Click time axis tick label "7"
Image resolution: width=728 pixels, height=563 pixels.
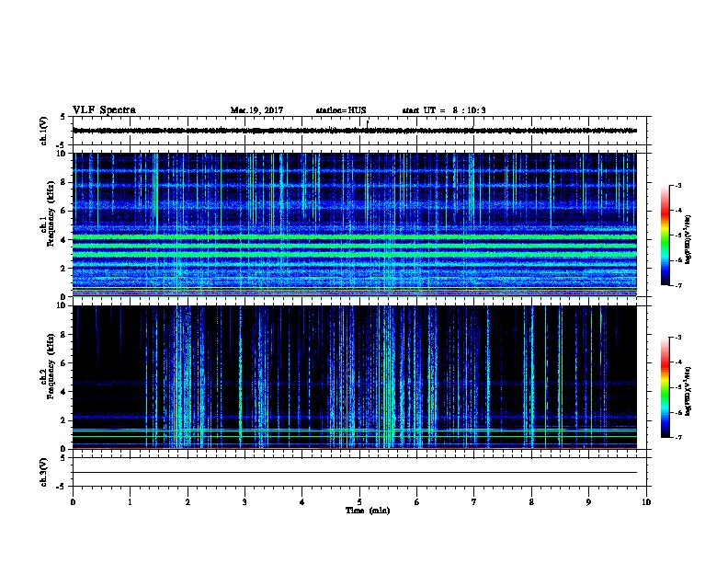coord(474,502)
